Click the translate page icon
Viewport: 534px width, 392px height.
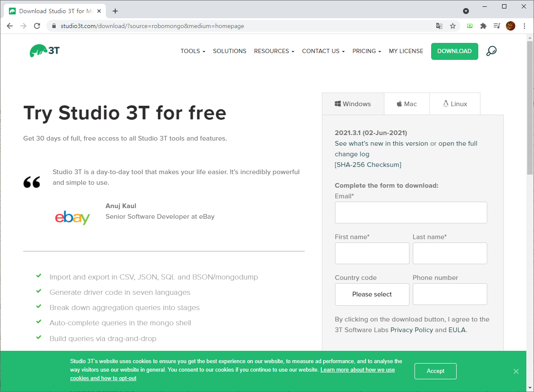click(439, 26)
